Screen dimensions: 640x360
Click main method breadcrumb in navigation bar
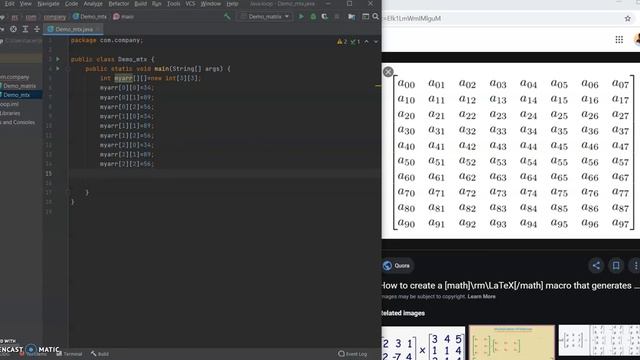pos(123,17)
